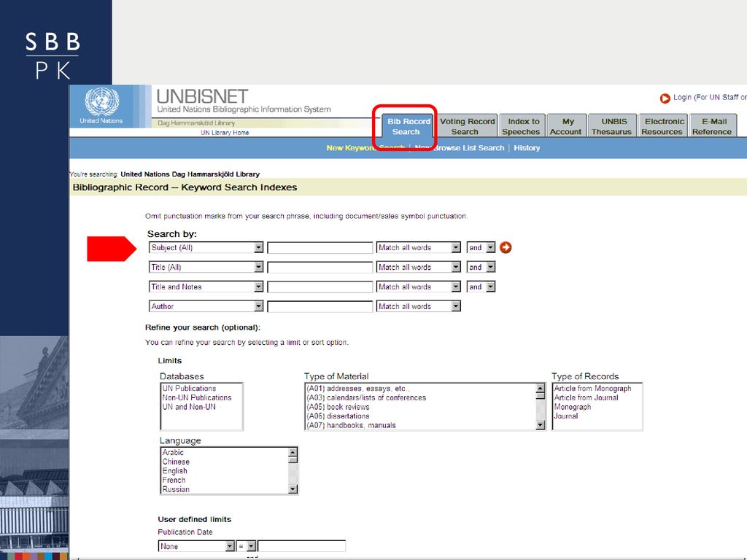Viewport: 747px width, 560px height.
Task: Open the Subject (All) index dropdown
Action: pyautogui.click(x=206, y=248)
